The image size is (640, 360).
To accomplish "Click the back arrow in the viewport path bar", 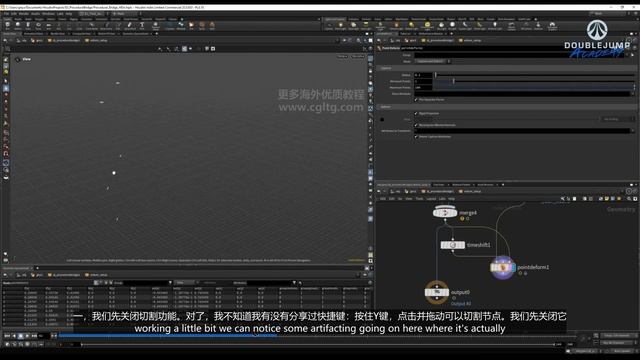I will point(5,40).
